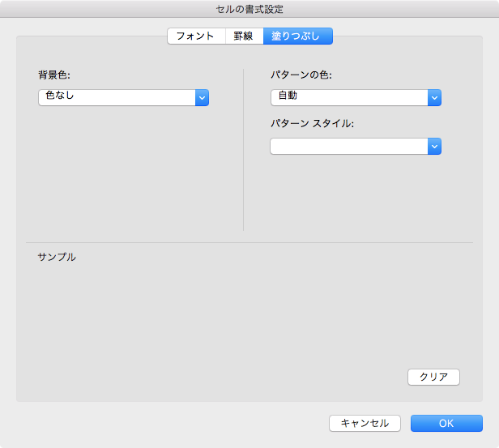Expand the パターンの色 dropdown arrow
499x448 pixels.
434,98
